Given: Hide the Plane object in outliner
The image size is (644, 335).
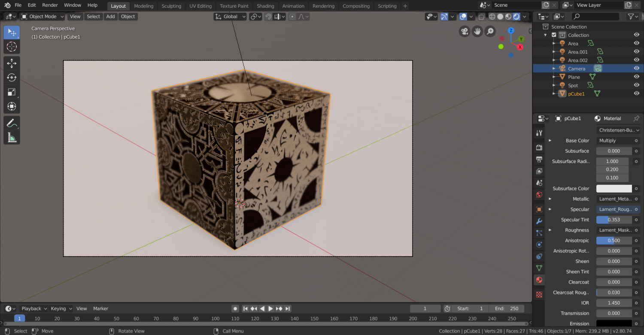Looking at the screenshot, I should coord(637,77).
